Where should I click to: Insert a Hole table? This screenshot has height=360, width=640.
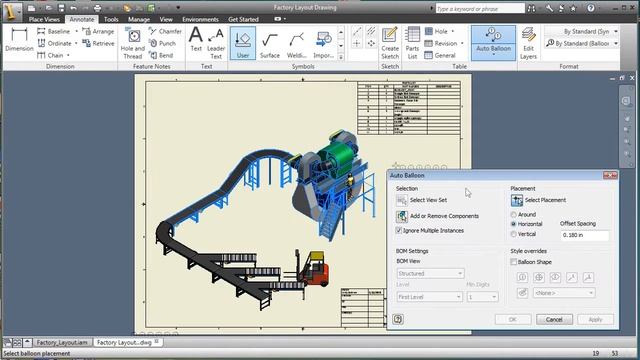(436, 31)
